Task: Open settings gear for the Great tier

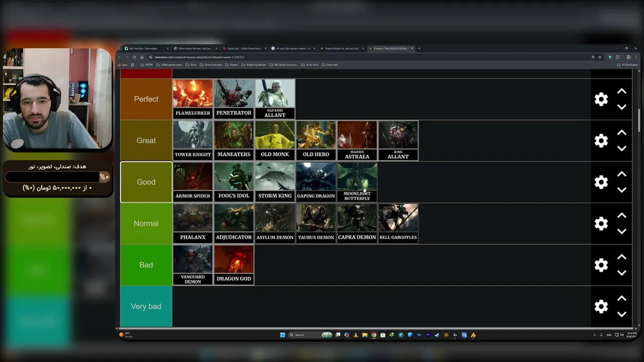Action: coord(601,141)
